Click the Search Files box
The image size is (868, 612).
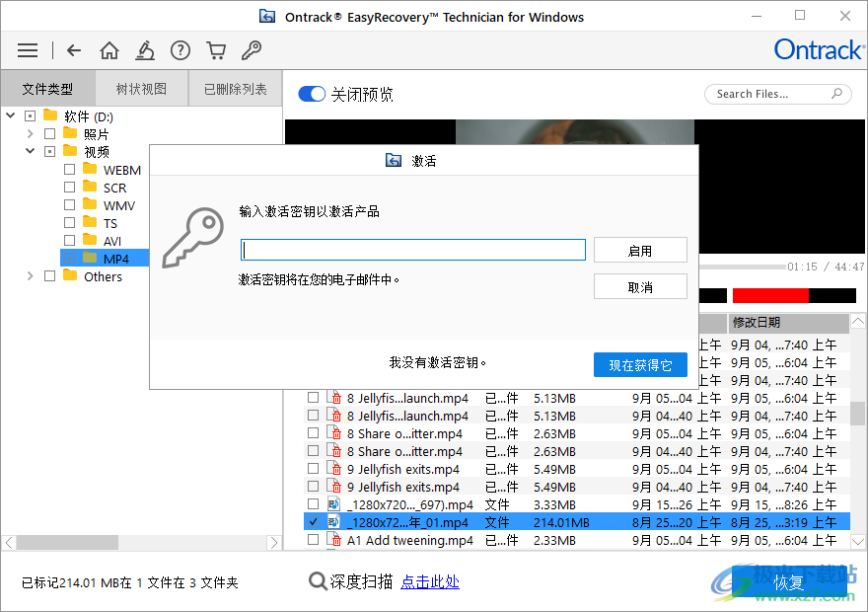778,94
